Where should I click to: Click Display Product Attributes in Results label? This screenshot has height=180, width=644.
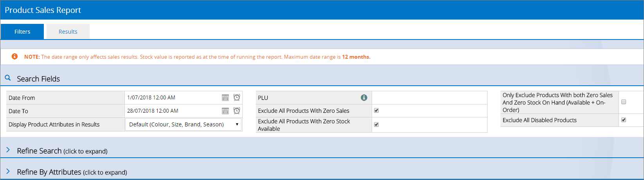click(54, 124)
